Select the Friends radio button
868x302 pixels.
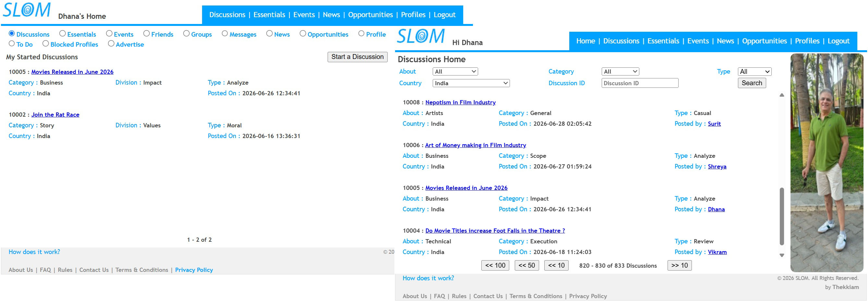[x=147, y=33]
